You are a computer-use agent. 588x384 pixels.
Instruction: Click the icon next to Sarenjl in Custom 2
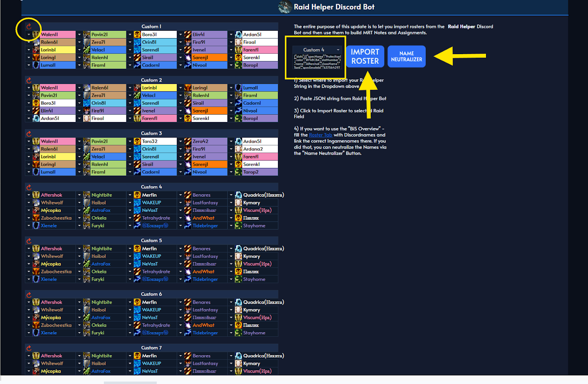(187, 111)
